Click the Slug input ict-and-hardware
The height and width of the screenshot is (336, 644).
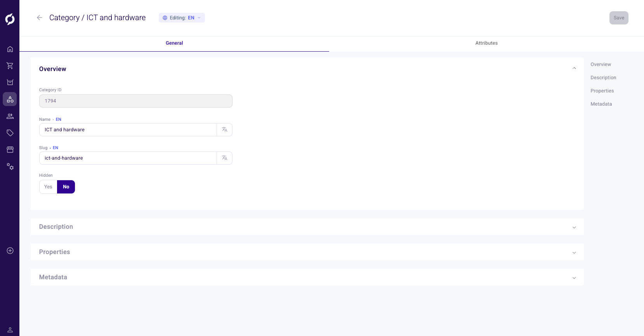pyautogui.click(x=128, y=158)
